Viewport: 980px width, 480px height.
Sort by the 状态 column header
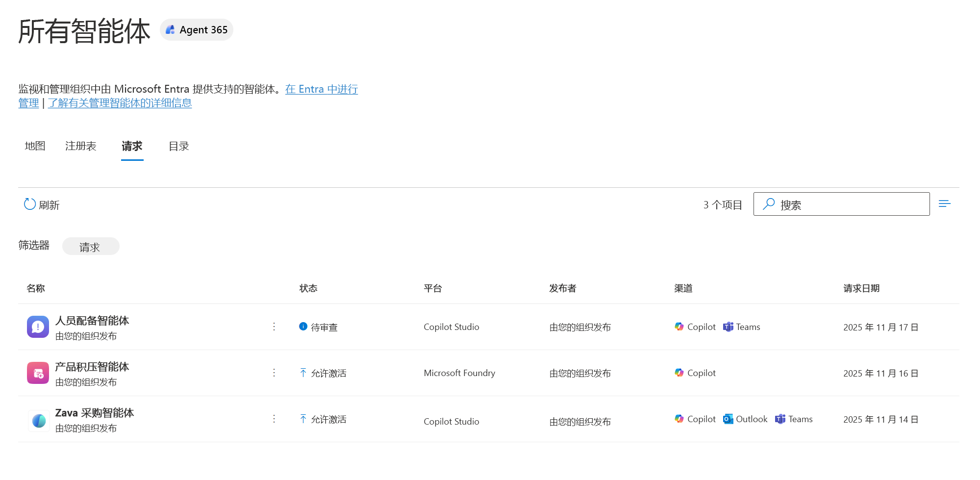[308, 288]
